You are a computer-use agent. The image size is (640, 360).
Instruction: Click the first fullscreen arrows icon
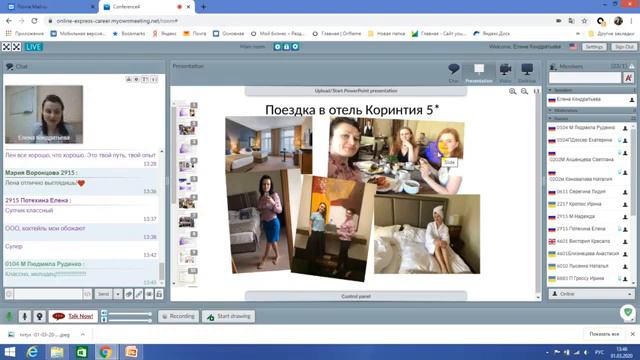click(6, 47)
